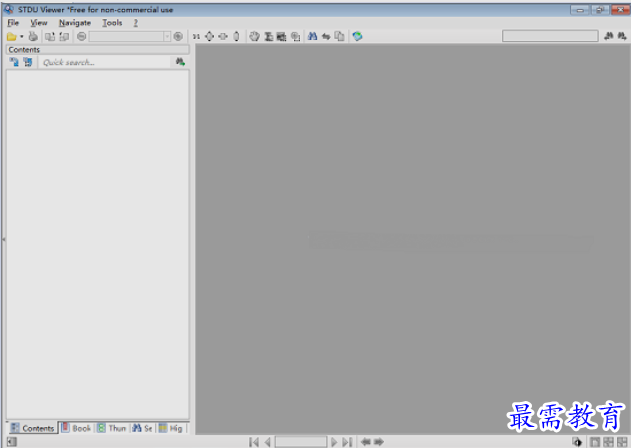631x448 pixels.
Task: Find next match with binoculars icon
Action: [622, 36]
